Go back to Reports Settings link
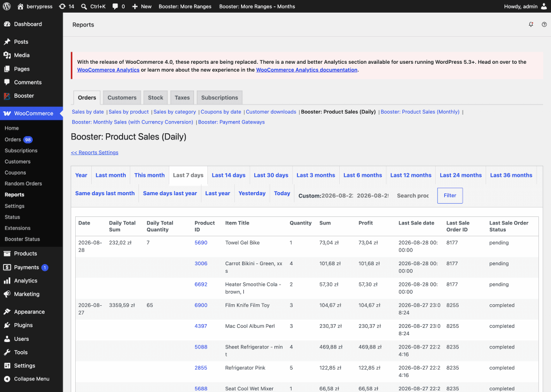Image resolution: width=551 pixels, height=392 pixels. coord(95,153)
